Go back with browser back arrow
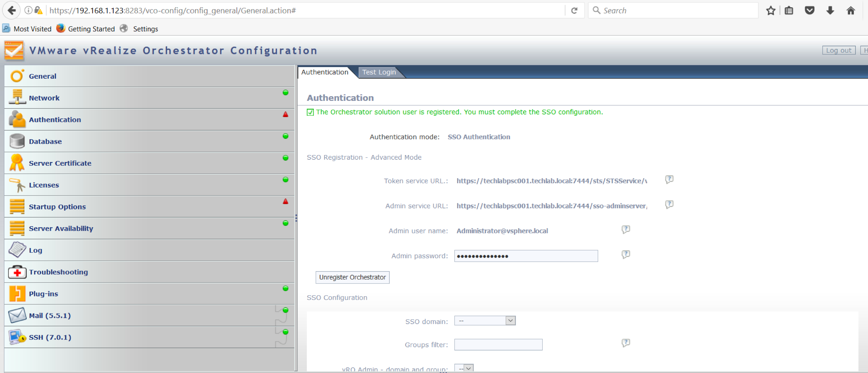 (12, 11)
